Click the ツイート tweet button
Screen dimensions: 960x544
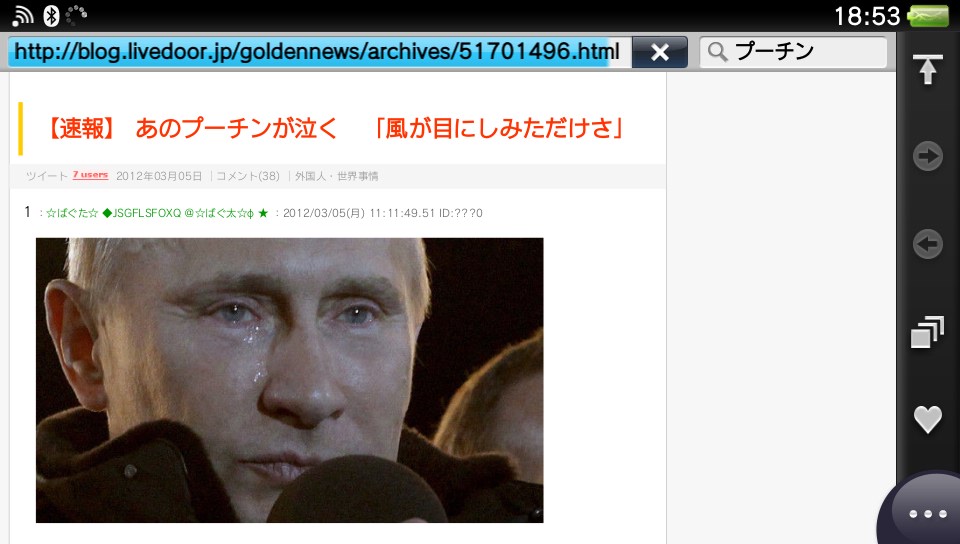[47, 176]
